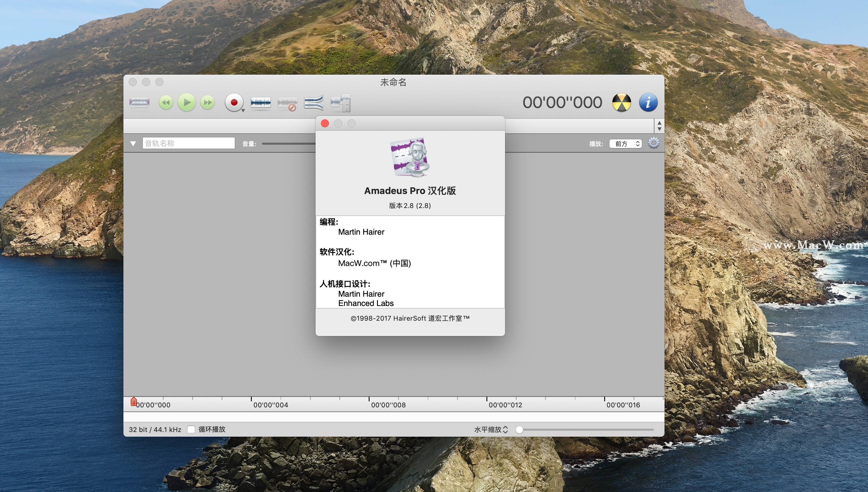Click the 版本 2.8 (2.8) version text
Screen dimensions: 868x492
click(x=410, y=205)
